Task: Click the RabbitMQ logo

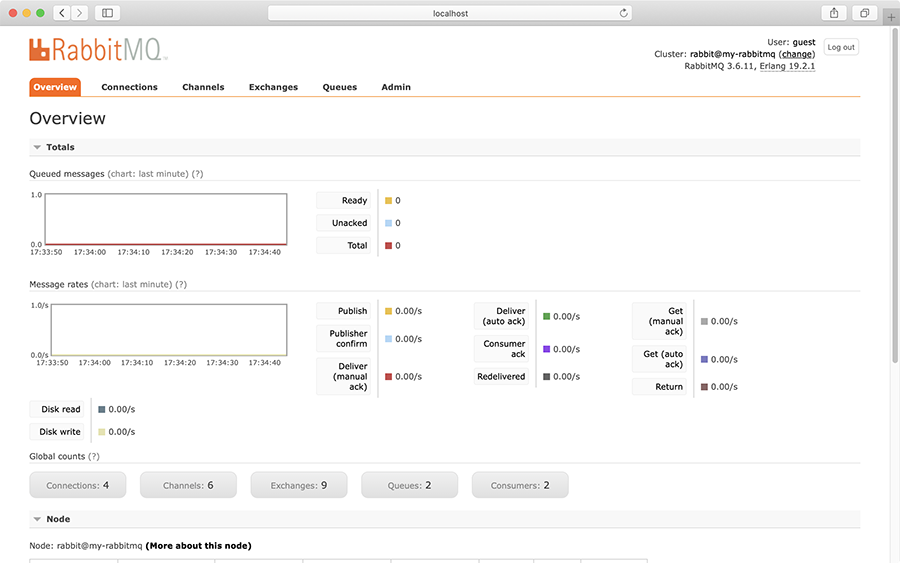Action: (98, 50)
